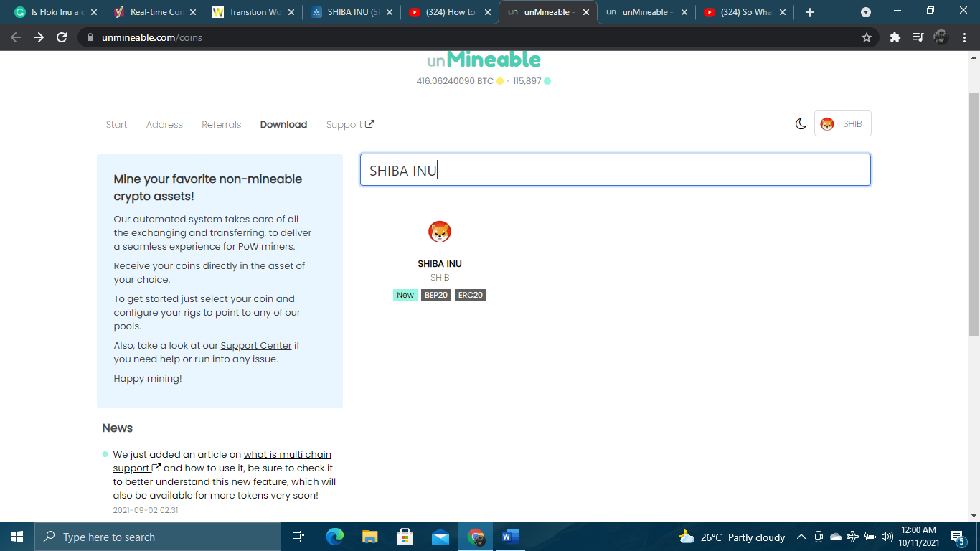Close the '(324) So Wha' tab
The image size is (980, 551).
point(783,12)
